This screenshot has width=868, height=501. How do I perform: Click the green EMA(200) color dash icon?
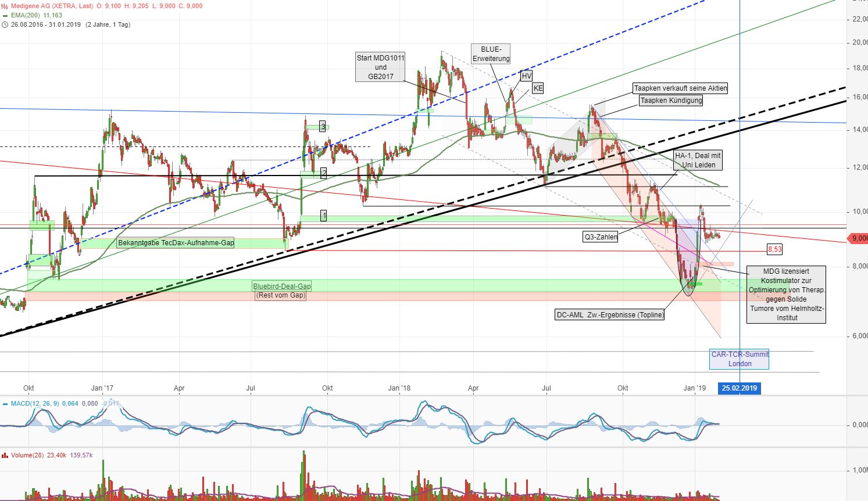tap(5, 15)
